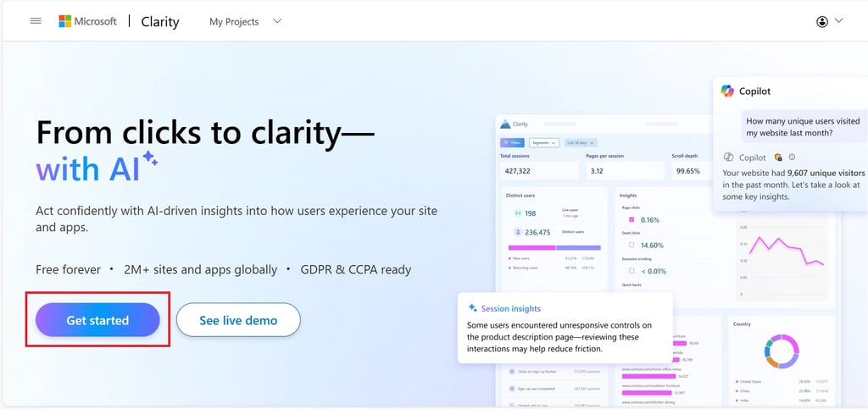Open the Last 30 days dropdown
This screenshot has height=409, width=868.
[581, 142]
